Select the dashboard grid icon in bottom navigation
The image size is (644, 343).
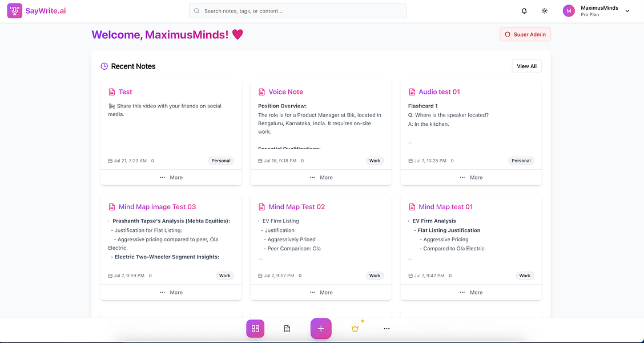[x=255, y=328]
